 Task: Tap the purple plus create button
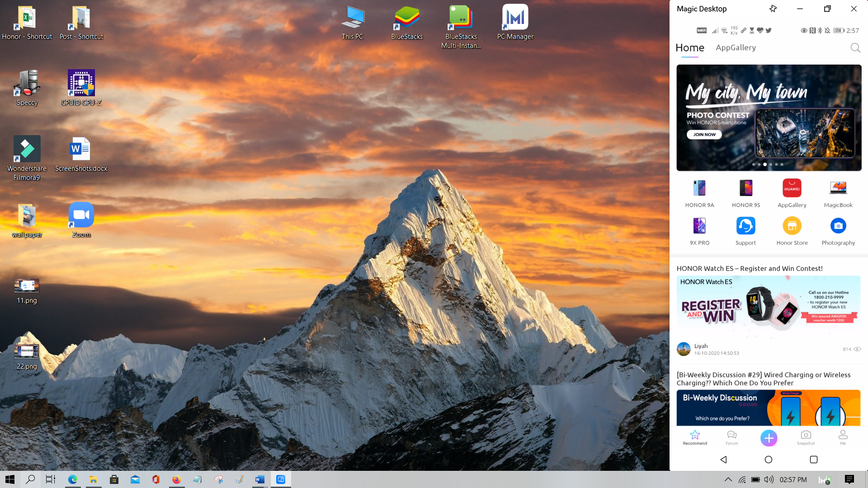[769, 438]
